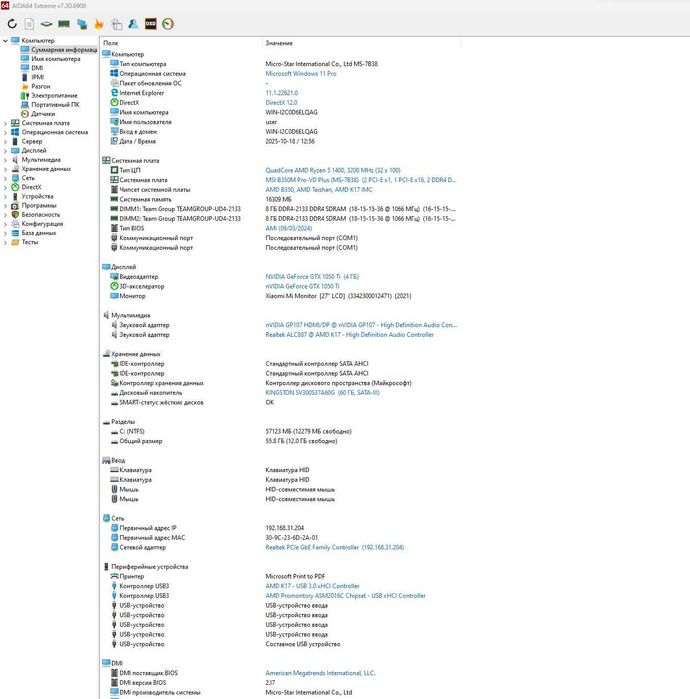Expand the Сеть tree node
690x699 pixels.
click(x=5, y=178)
